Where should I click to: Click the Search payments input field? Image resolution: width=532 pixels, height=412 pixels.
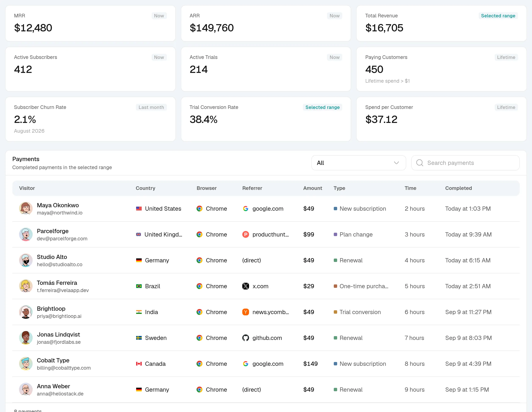pos(465,163)
